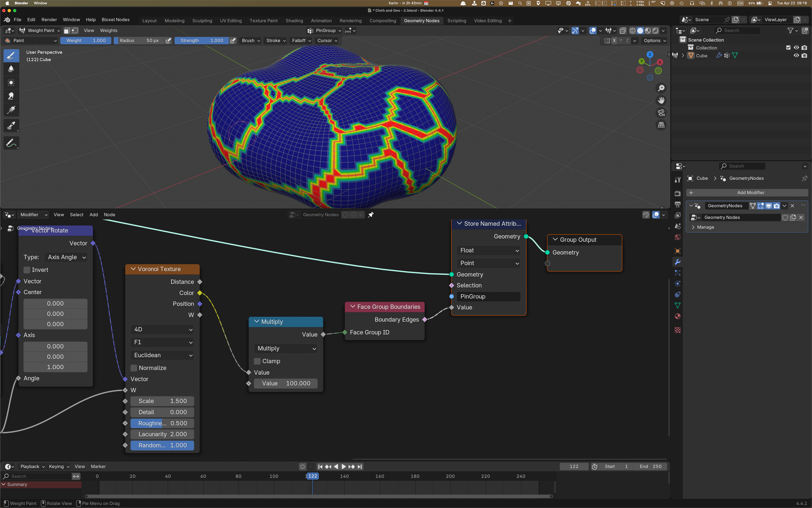Add a new workspace tab

(x=510, y=21)
